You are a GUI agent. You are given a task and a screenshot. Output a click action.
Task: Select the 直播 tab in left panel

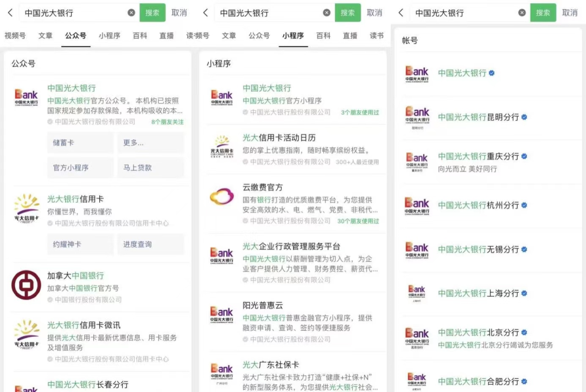pos(167,35)
